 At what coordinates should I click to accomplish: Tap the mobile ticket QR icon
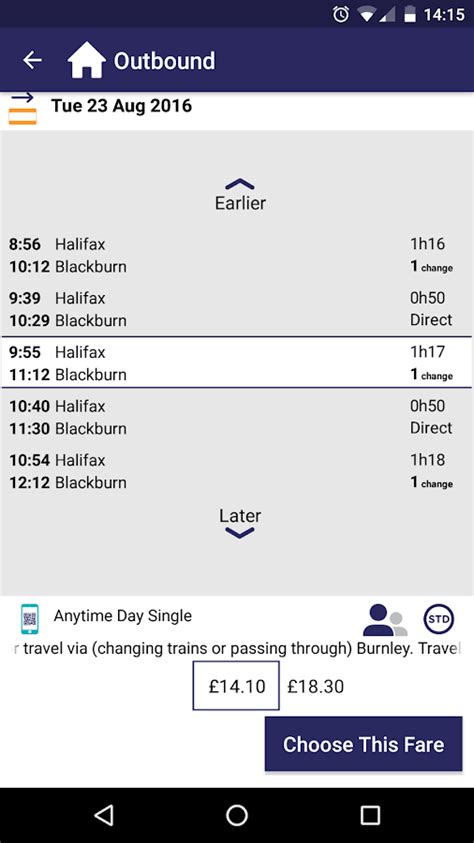[30, 619]
